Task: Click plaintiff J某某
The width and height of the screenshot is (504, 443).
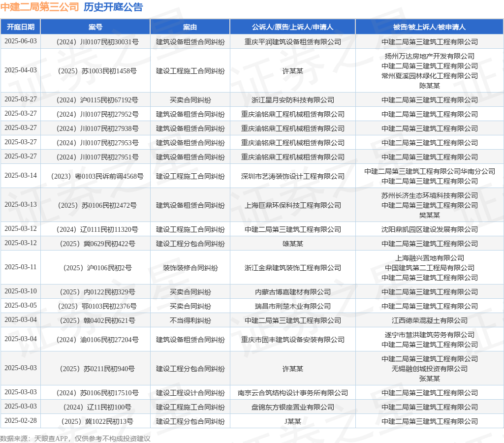Action: pos(292,421)
